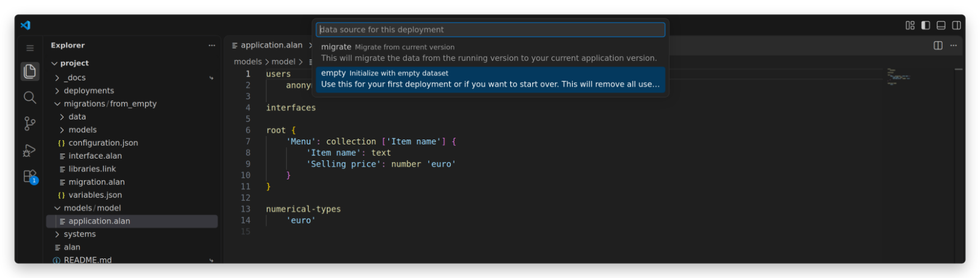Open the Search view icon
The height and width of the screenshot is (278, 980).
(x=29, y=97)
